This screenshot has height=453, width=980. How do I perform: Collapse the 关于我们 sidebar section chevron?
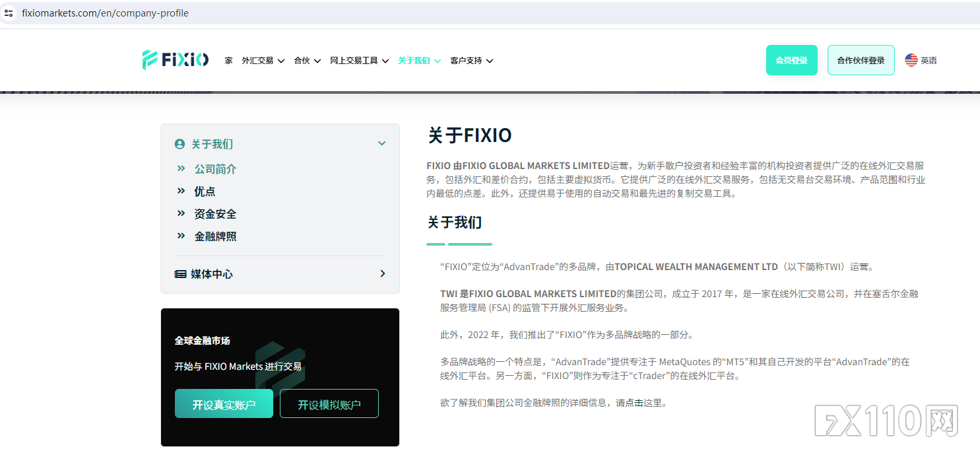click(381, 143)
